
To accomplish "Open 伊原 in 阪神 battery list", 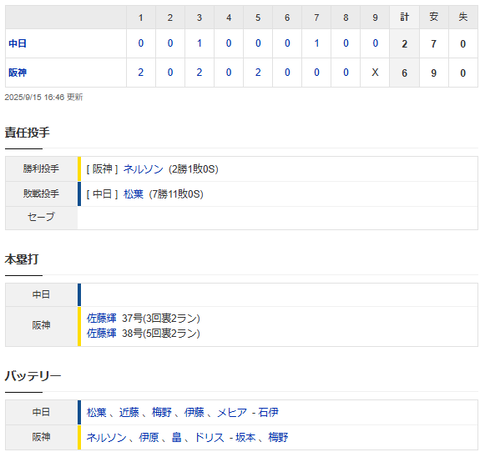I will click(x=149, y=437).
